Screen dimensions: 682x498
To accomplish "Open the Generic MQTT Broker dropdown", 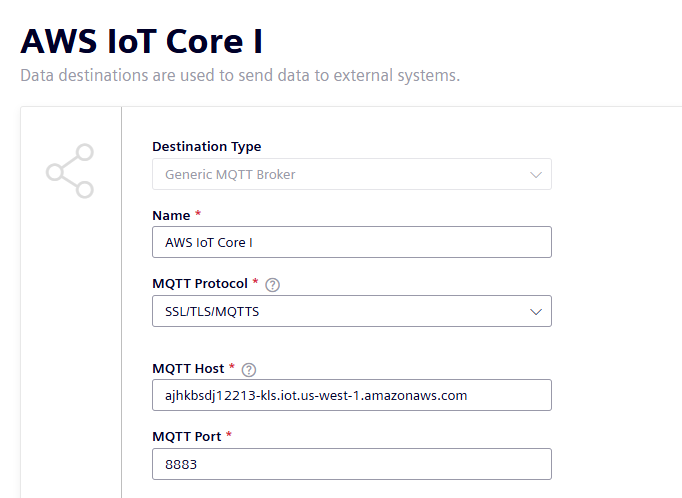I will 352,174.
